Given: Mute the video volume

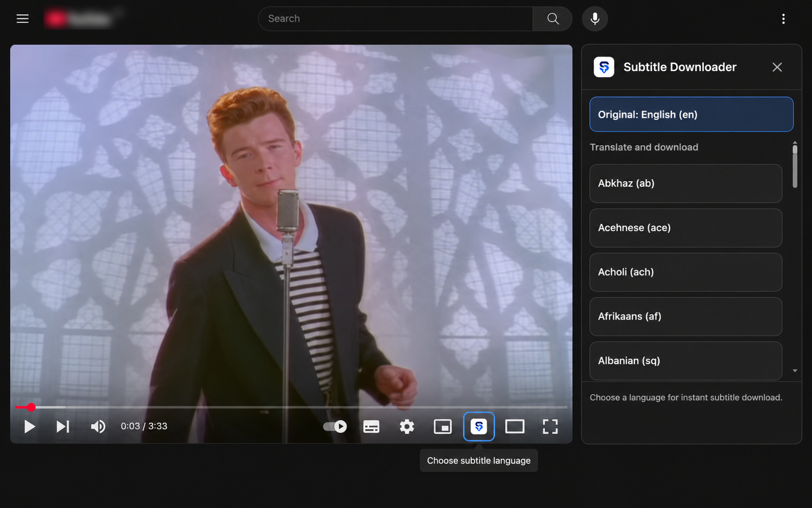Looking at the screenshot, I should [x=98, y=427].
